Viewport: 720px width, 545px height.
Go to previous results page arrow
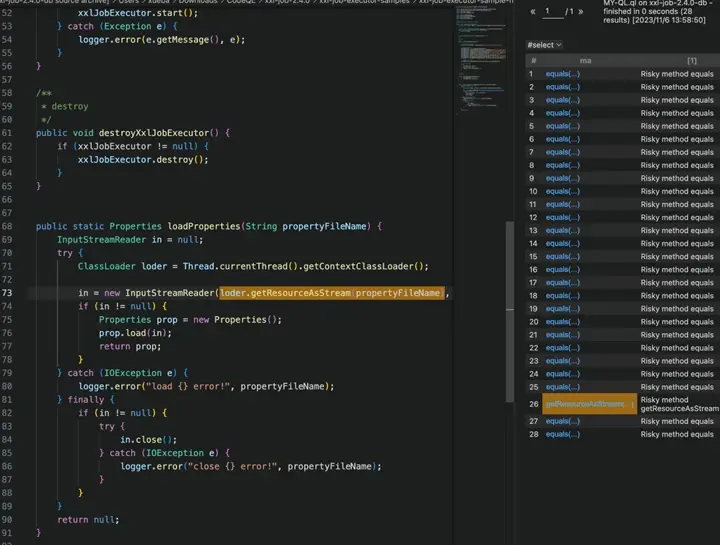pos(533,11)
